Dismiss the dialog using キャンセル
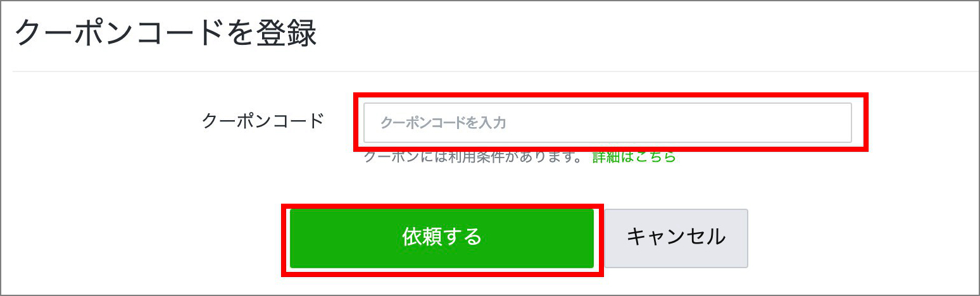This screenshot has width=980, height=296. click(x=676, y=238)
